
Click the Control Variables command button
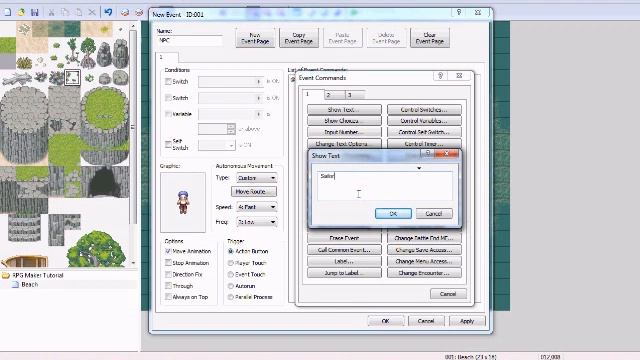pyautogui.click(x=424, y=121)
